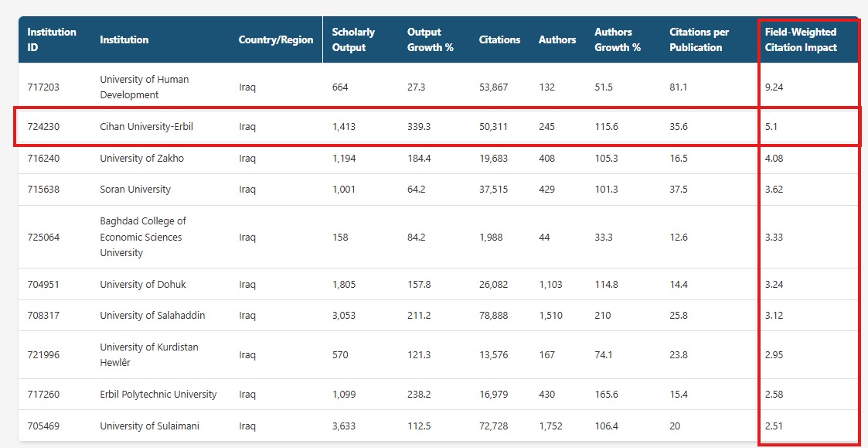Image resolution: width=868 pixels, height=448 pixels.
Task: Click authors value 1,752
Action: [x=550, y=426]
